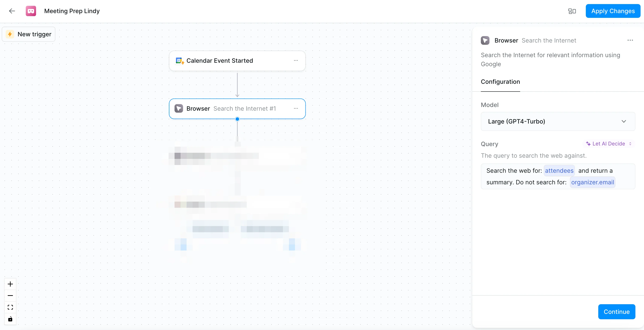Open the Let AI Decide selector
644x330 pixels.
609,144
